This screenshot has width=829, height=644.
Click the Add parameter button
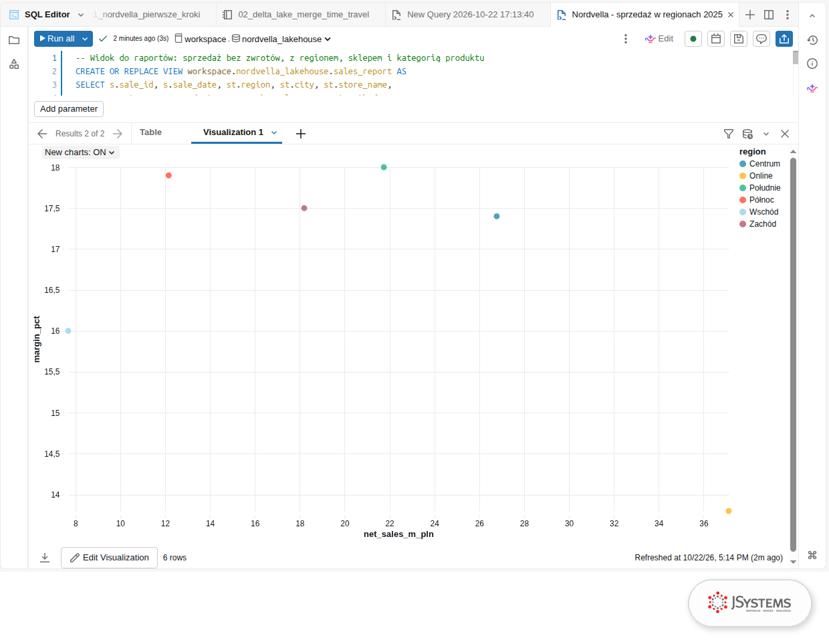click(x=69, y=109)
